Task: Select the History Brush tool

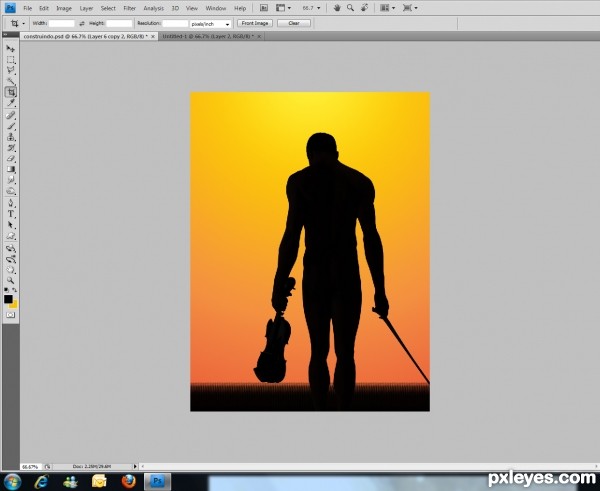Action: tap(10, 148)
